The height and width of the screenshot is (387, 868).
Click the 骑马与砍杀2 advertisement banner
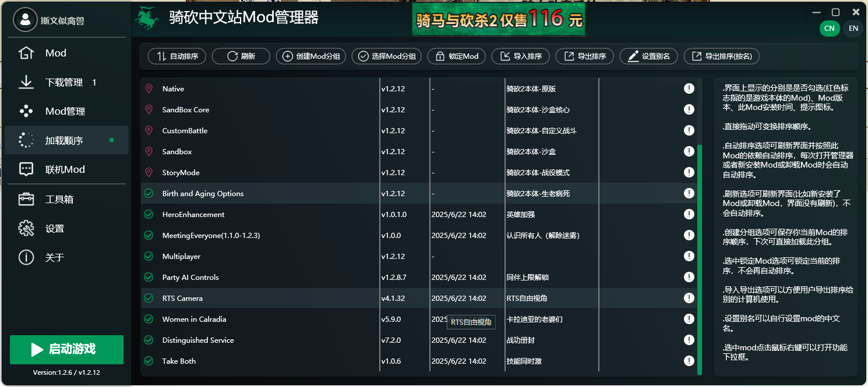(x=499, y=20)
